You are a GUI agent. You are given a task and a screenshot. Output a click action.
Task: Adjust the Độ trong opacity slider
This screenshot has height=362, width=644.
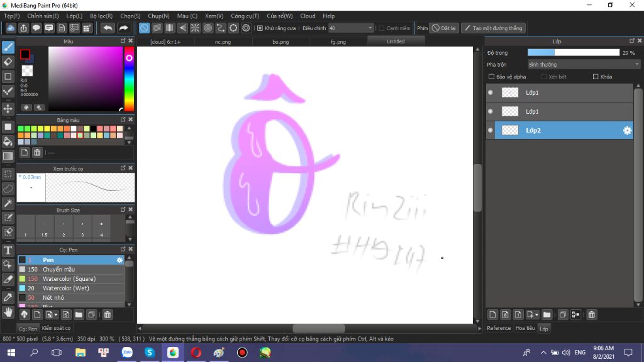point(574,53)
